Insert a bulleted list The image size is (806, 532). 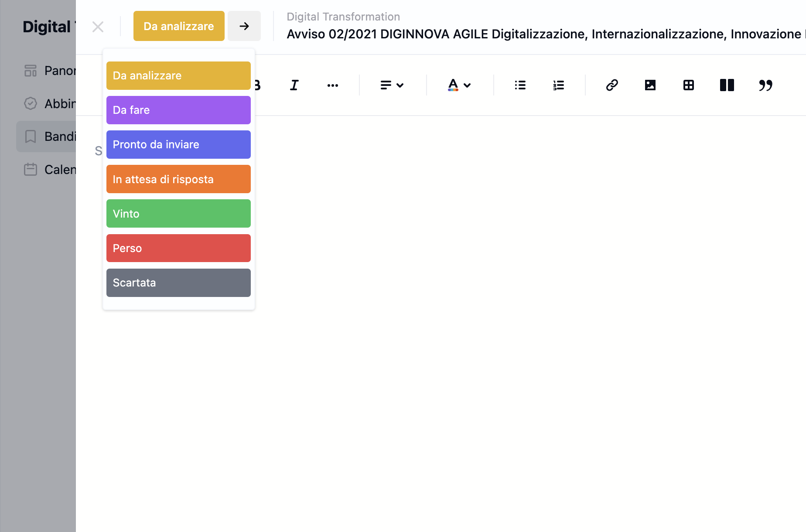[x=520, y=85]
